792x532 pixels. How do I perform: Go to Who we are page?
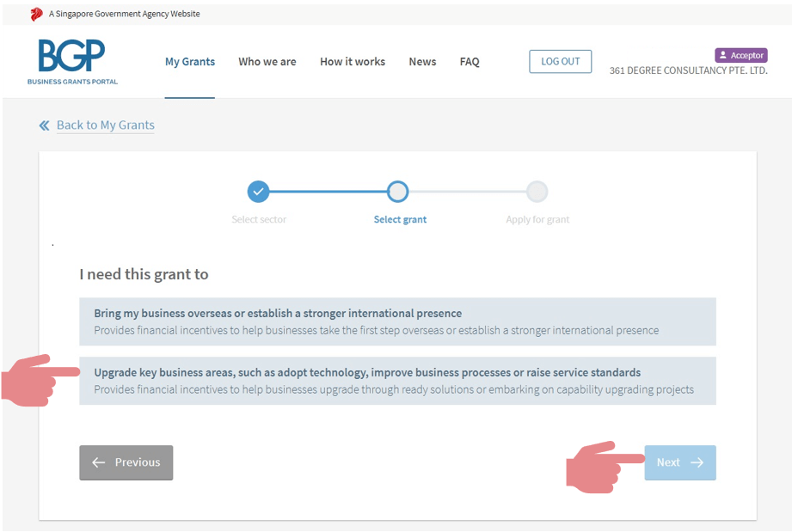(x=267, y=62)
